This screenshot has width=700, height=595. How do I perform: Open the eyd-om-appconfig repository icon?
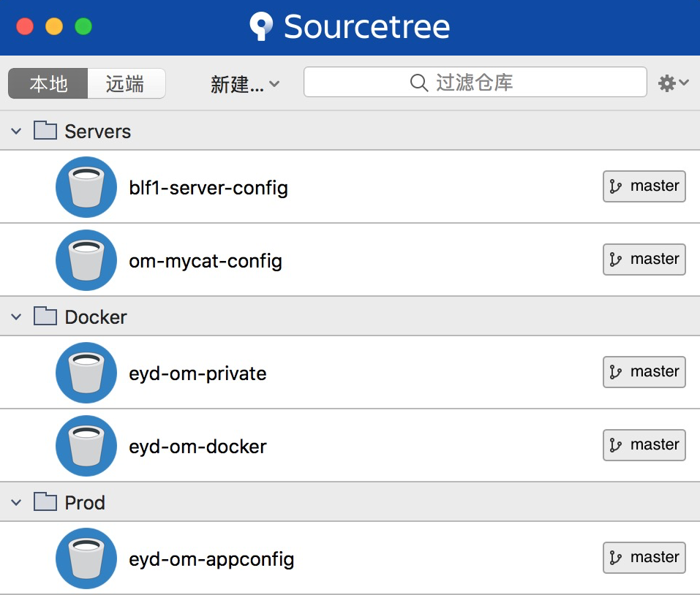click(86, 558)
